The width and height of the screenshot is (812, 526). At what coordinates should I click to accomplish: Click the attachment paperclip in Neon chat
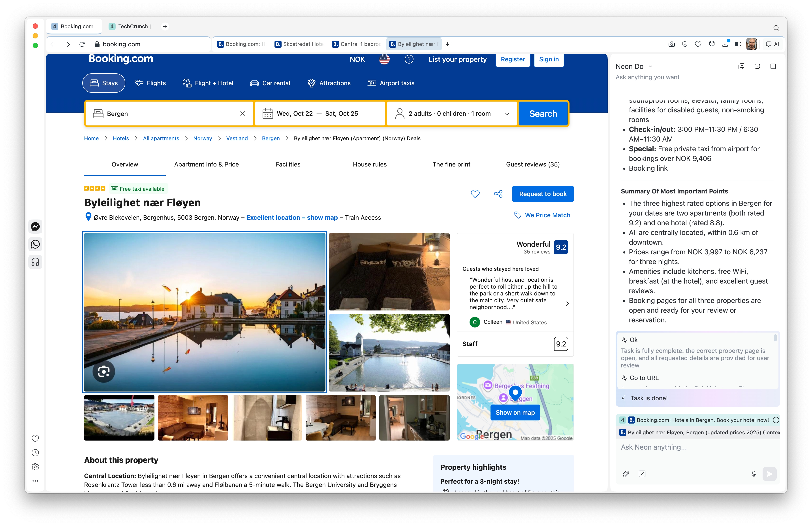tap(626, 474)
